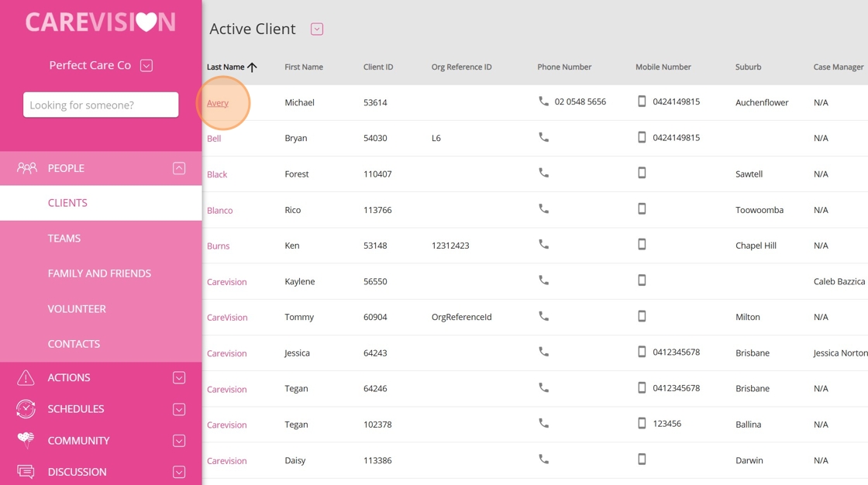
Task: Click mobile icon in Bryan Bell's row
Action: coord(642,137)
